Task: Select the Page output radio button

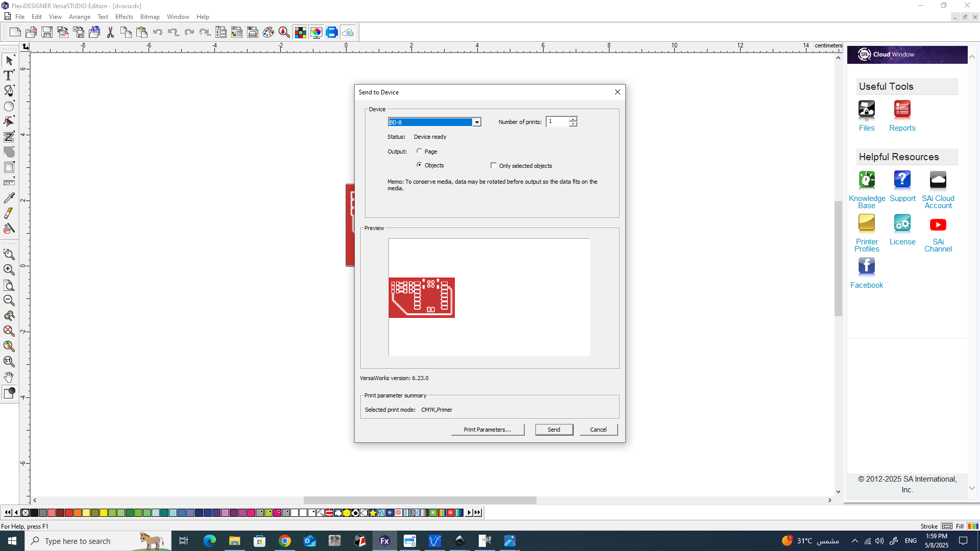Action: (x=419, y=151)
